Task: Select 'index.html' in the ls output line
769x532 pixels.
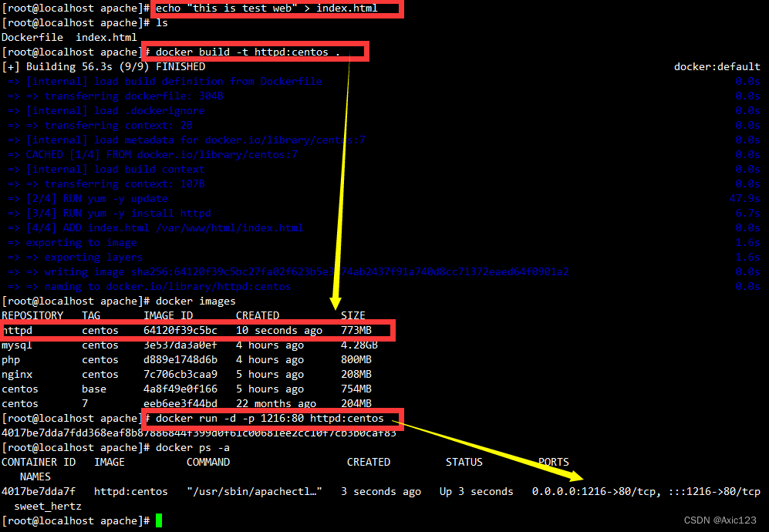Action: (x=106, y=37)
